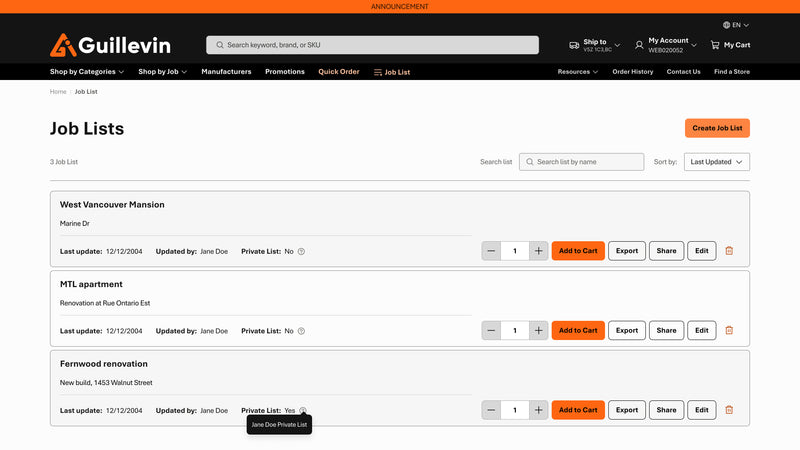Open the EN language selector
800x450 pixels.
pyautogui.click(x=736, y=25)
